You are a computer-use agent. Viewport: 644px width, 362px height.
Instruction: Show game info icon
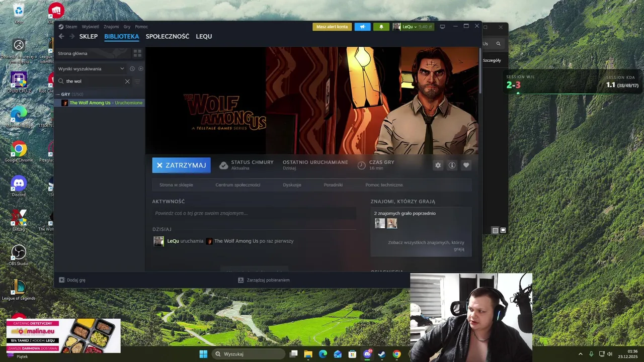[452, 165]
